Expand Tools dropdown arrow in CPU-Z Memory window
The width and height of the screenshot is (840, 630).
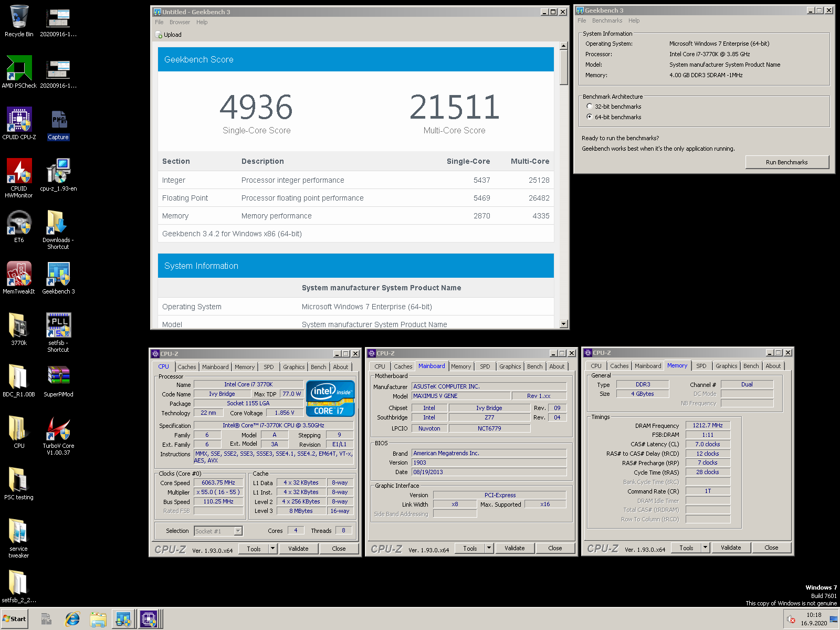[705, 548]
